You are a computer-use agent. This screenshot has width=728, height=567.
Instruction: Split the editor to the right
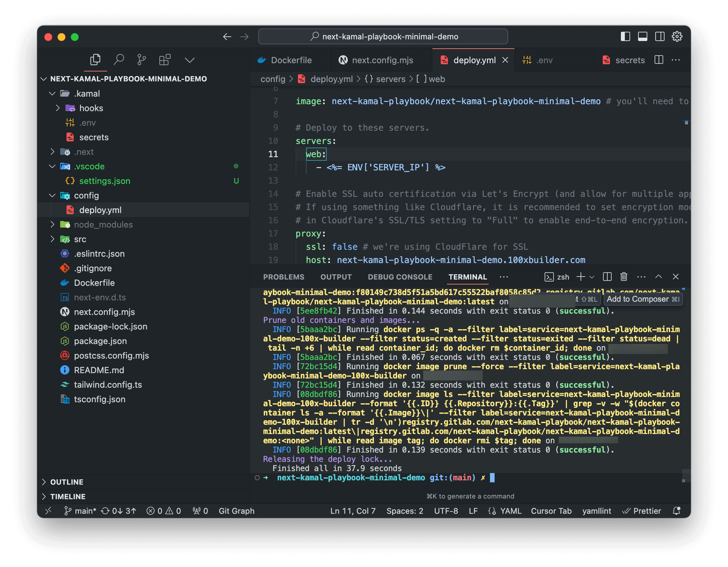click(x=659, y=60)
